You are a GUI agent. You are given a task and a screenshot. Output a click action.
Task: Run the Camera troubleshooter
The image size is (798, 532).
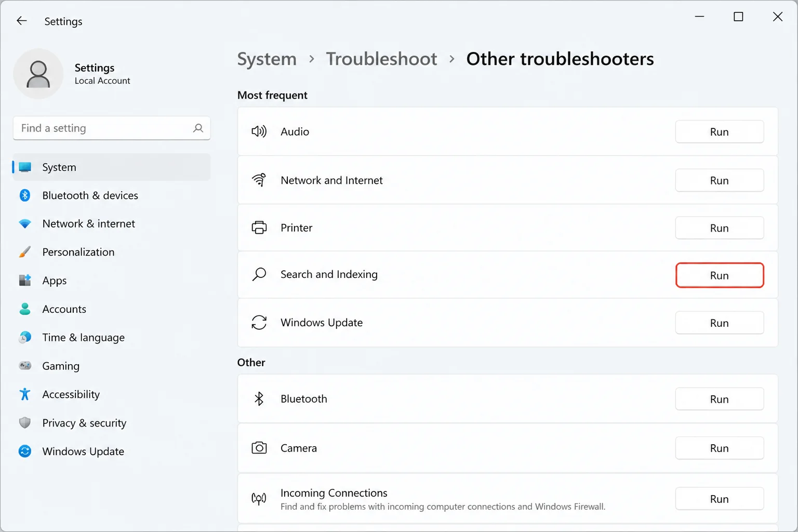tap(720, 448)
